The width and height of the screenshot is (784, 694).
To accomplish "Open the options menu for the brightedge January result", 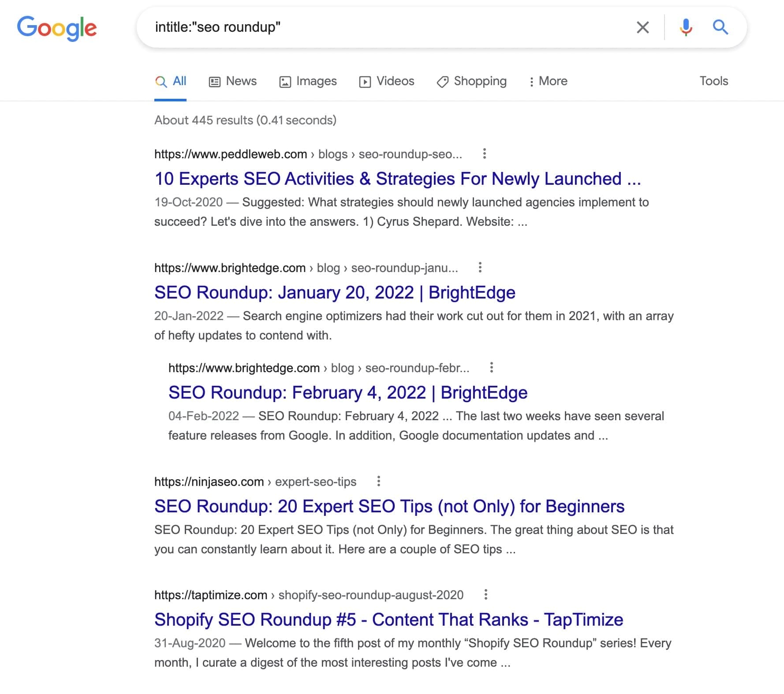I will [x=480, y=267].
